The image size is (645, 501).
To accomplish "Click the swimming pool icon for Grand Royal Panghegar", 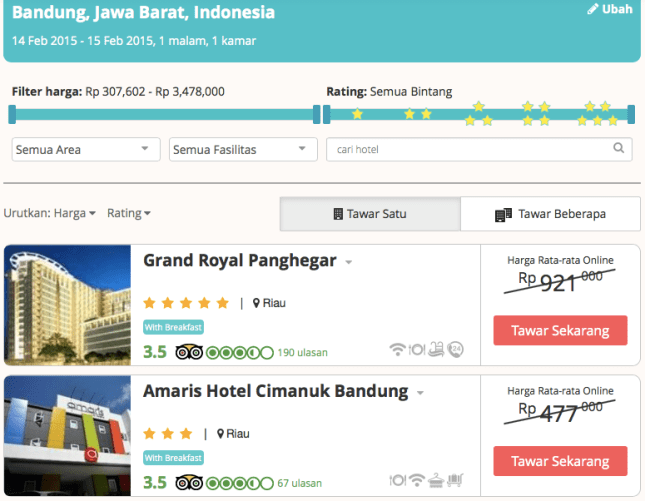I will pos(436,349).
